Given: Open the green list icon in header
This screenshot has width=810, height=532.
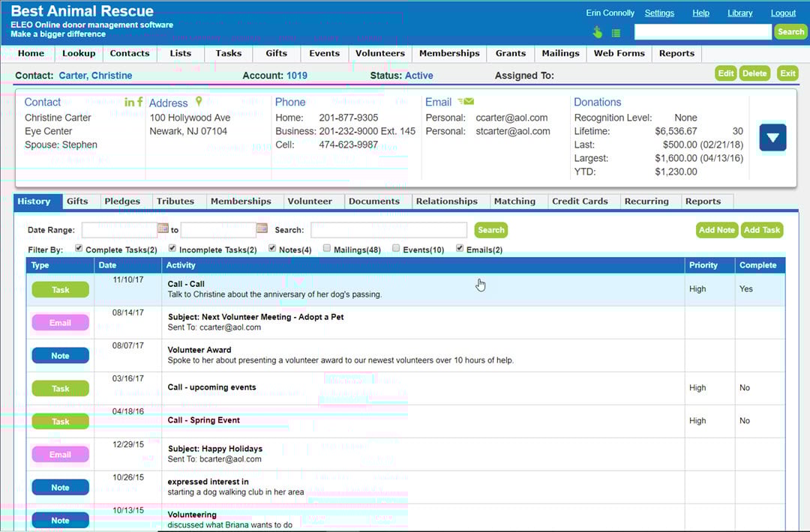Looking at the screenshot, I should [x=616, y=33].
